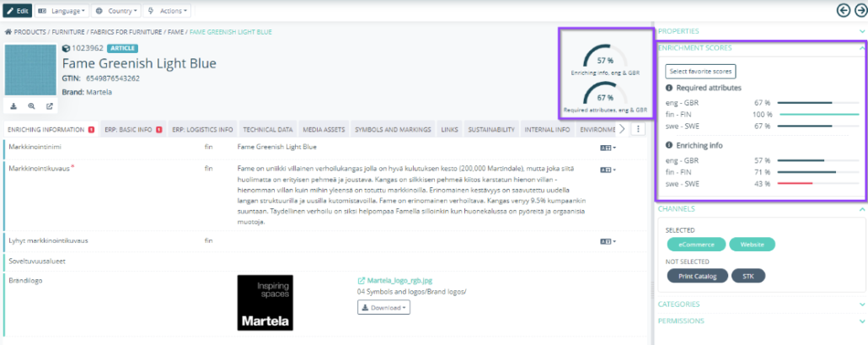
Task: Toggle the Print Catalog channel
Action: pos(698,276)
